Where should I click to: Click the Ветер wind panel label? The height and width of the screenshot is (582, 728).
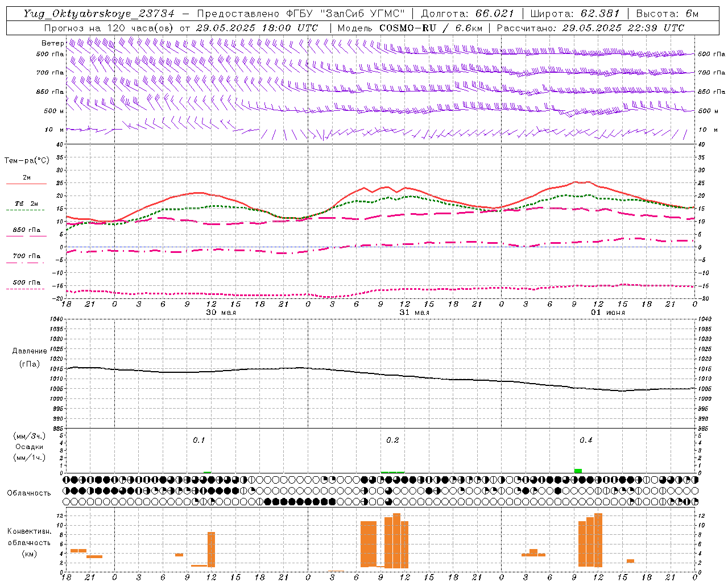52,43
